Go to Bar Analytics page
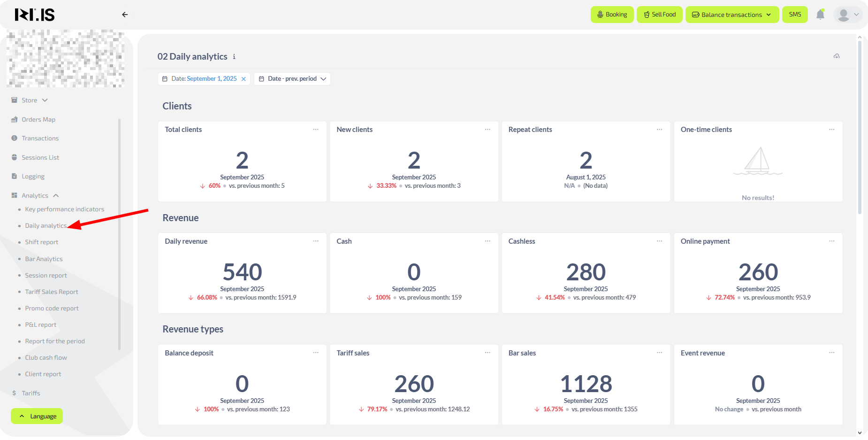868x440 pixels. coord(44,259)
